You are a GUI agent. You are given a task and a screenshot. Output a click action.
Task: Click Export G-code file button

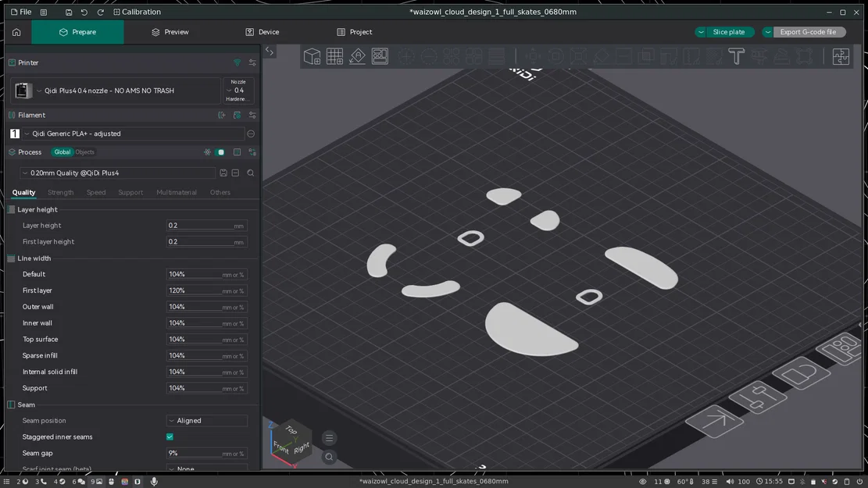tap(808, 32)
